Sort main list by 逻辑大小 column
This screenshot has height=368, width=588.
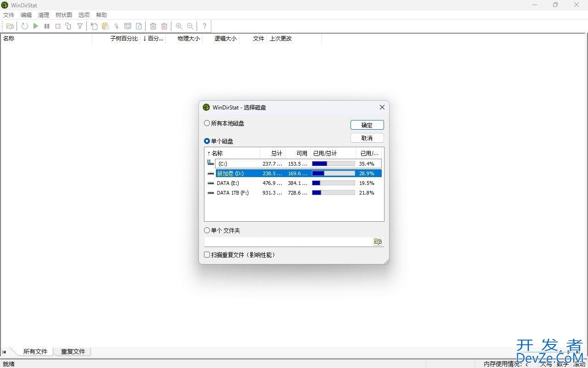click(220, 39)
